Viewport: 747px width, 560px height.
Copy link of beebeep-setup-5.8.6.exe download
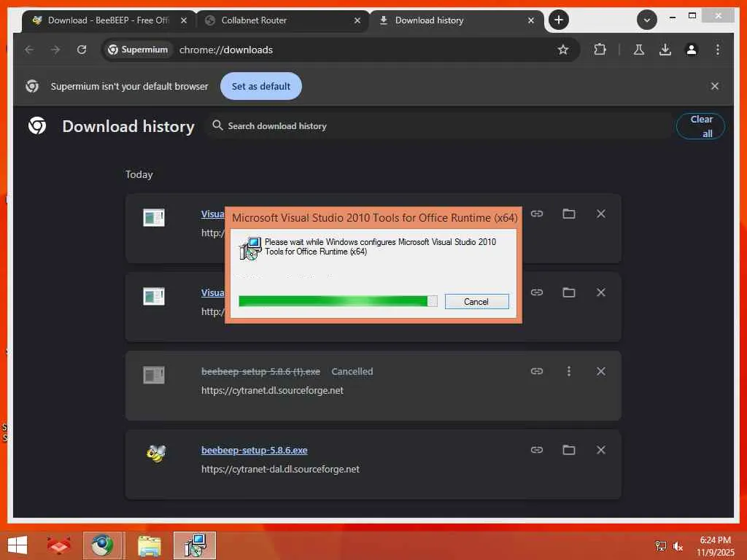coord(537,449)
